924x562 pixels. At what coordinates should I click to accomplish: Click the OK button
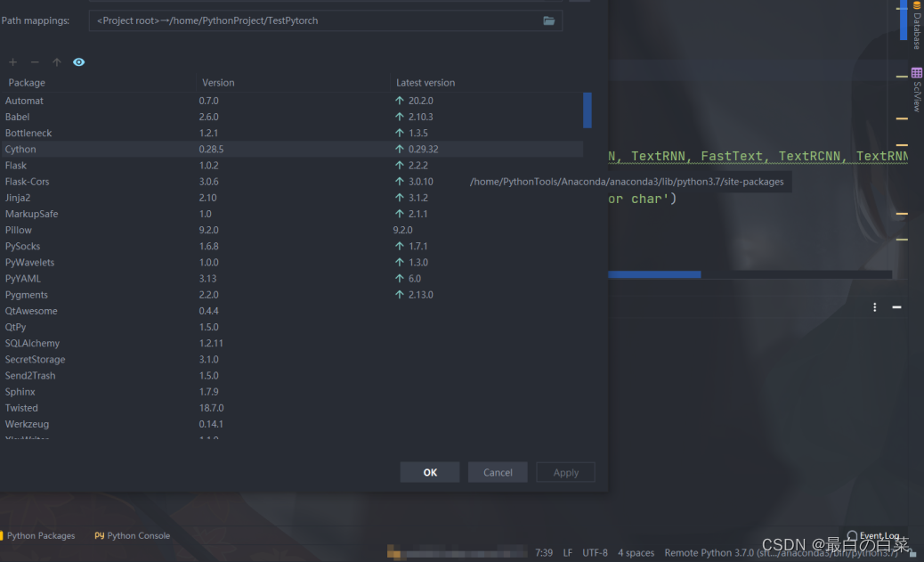430,472
